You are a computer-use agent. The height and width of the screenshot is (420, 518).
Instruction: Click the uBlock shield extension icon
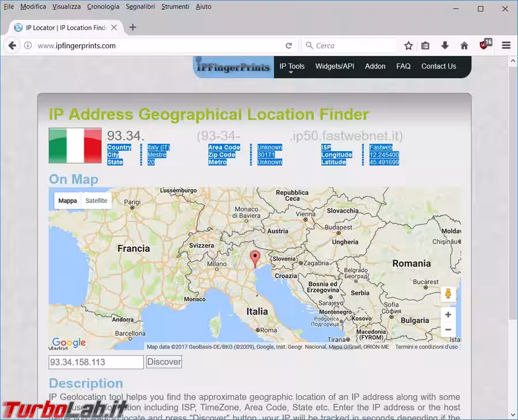485,45
